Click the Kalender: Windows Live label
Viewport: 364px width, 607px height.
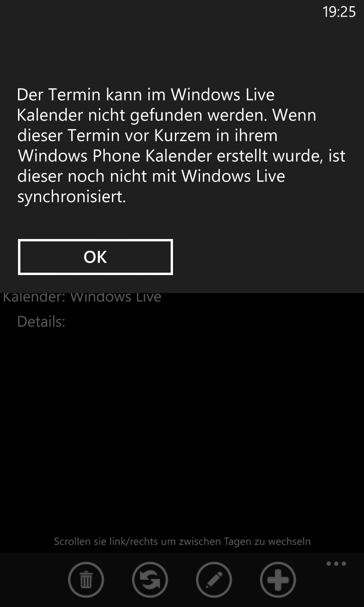(82, 298)
